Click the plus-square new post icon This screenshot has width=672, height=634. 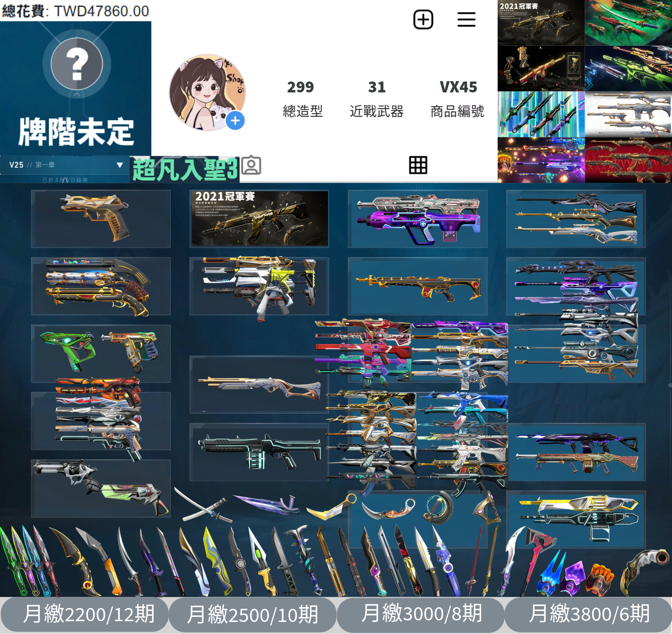[x=423, y=19]
